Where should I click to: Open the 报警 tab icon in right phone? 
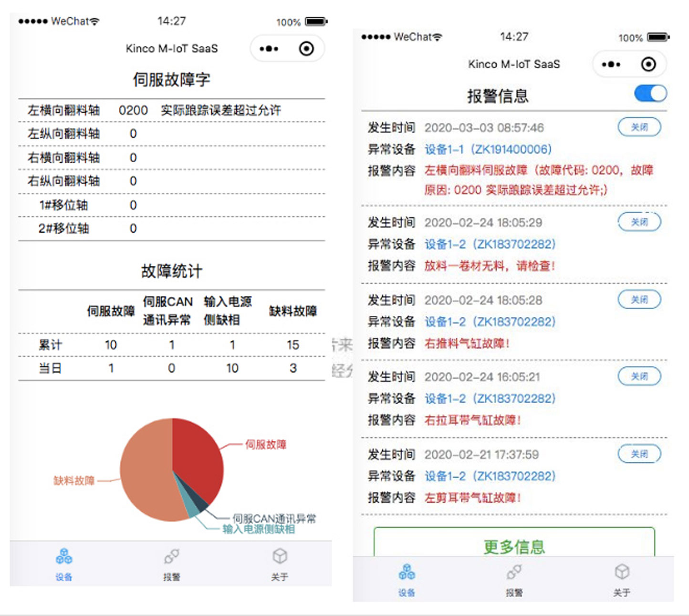(514, 572)
